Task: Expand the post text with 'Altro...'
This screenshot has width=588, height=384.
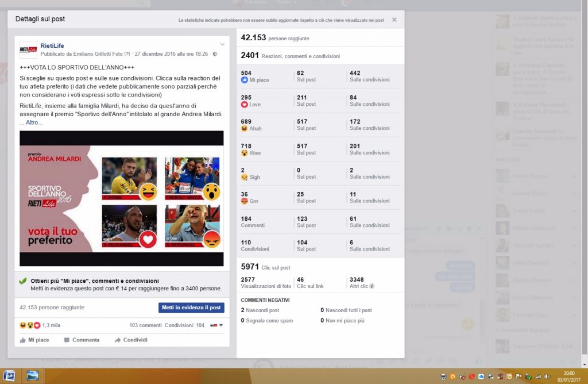Action: 34,122
